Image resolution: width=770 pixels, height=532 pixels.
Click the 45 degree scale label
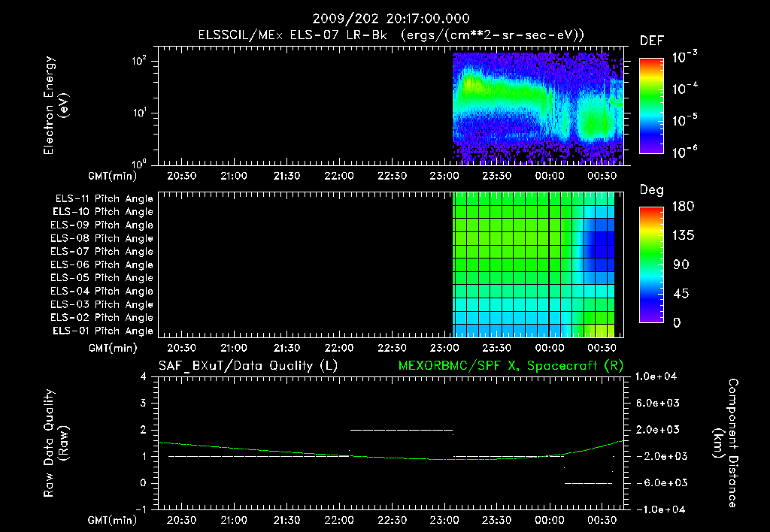coord(681,294)
